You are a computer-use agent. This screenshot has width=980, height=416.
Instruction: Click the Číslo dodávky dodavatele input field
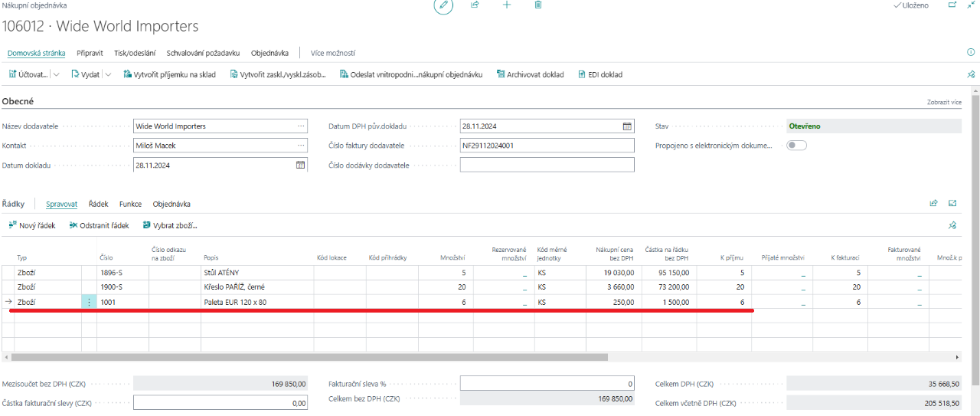(x=547, y=165)
